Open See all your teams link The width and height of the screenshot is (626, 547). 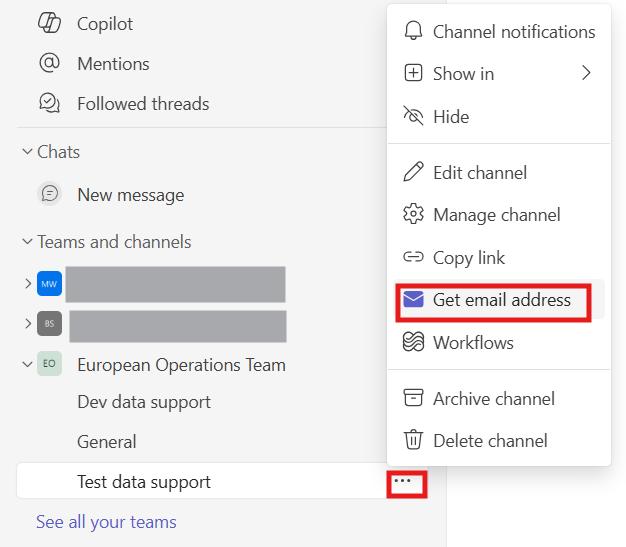tap(106, 522)
